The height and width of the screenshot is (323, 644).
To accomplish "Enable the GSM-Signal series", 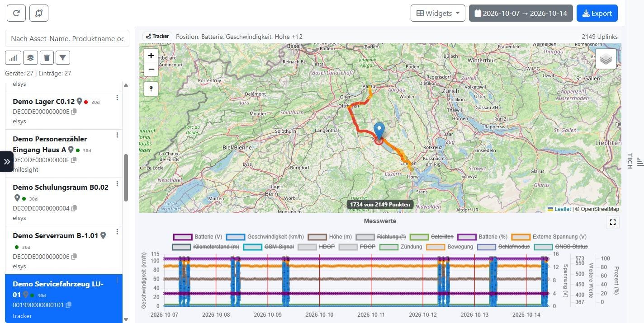I will coord(268,247).
